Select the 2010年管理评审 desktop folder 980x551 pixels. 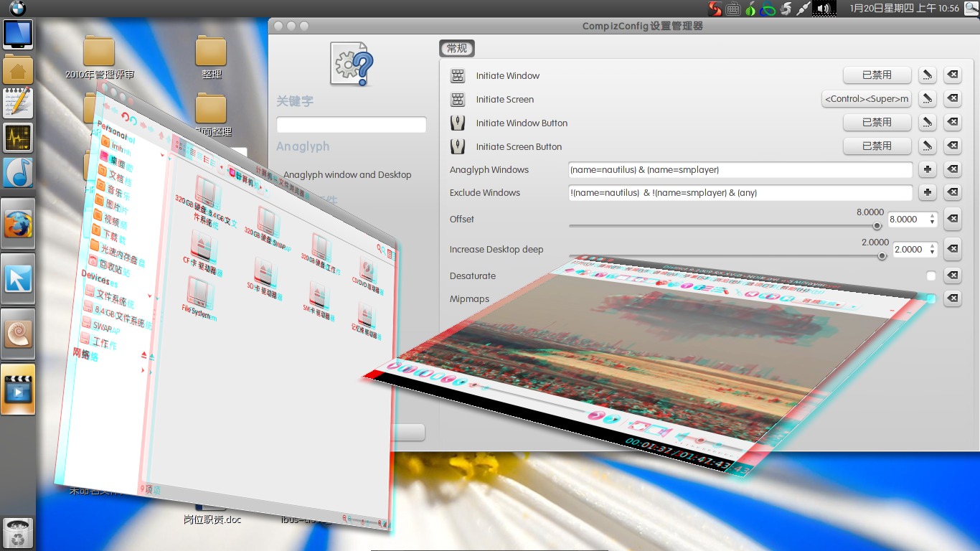click(x=99, y=57)
